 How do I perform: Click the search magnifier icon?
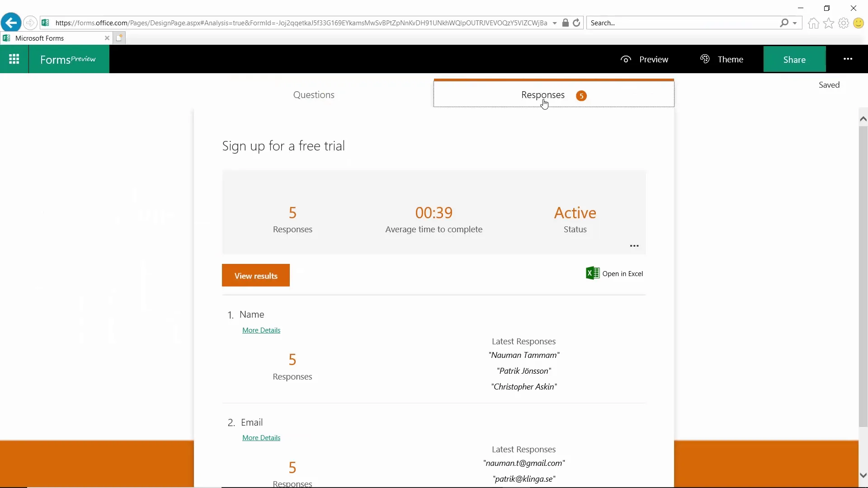tap(784, 23)
